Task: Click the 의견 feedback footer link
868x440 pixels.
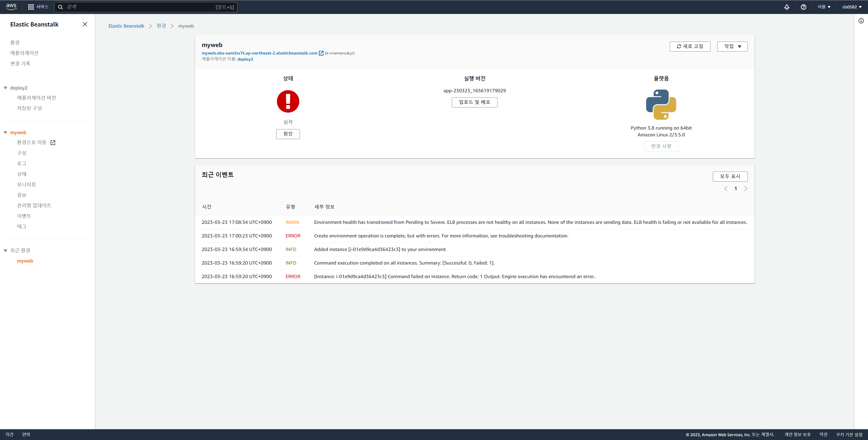Action: [x=9, y=435]
